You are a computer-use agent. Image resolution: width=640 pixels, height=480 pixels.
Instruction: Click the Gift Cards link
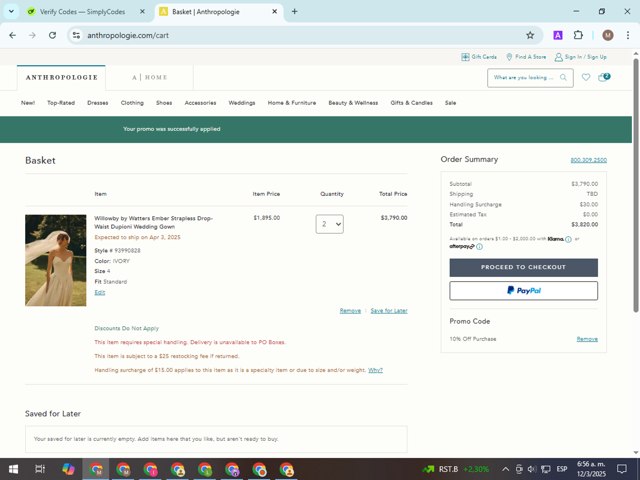(479, 57)
